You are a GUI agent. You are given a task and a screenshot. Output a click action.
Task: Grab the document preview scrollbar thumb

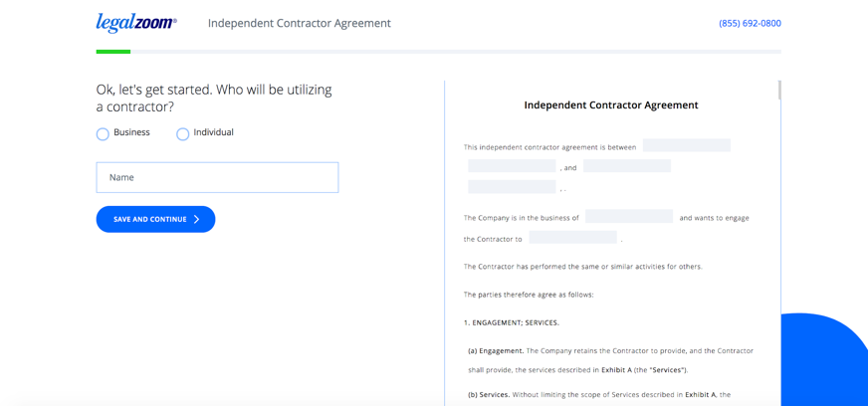tap(779, 91)
